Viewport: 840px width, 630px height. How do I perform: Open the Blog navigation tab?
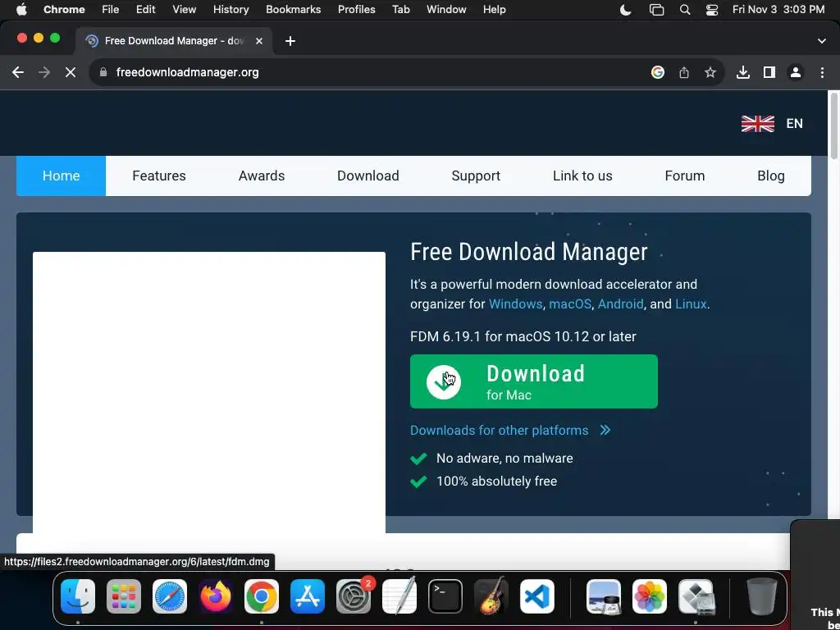771,176
